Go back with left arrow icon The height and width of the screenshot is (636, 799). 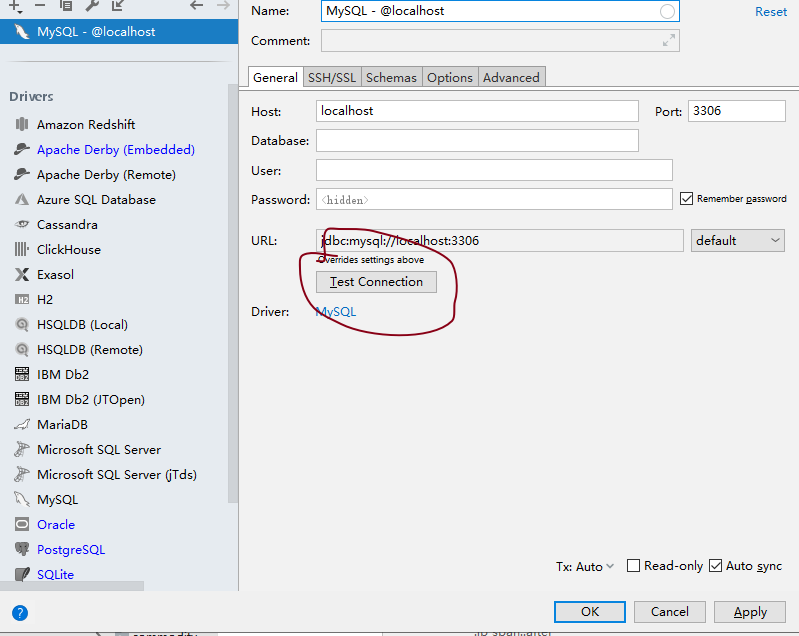[x=196, y=6]
